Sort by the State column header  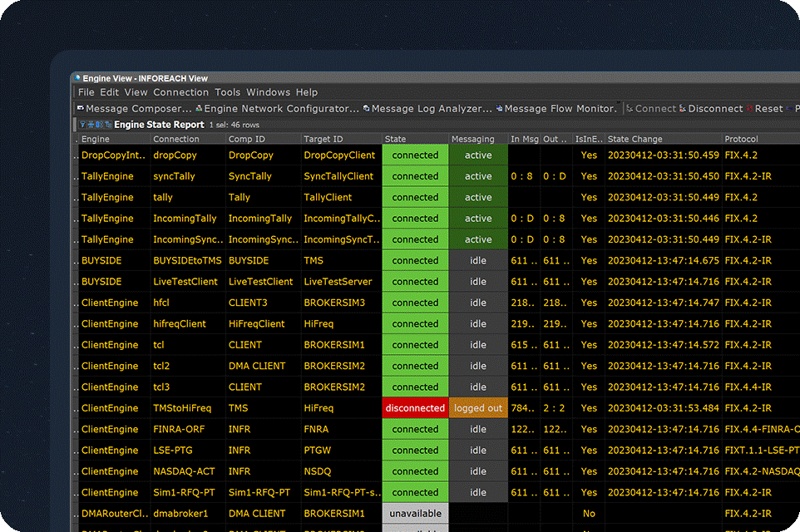[415, 139]
